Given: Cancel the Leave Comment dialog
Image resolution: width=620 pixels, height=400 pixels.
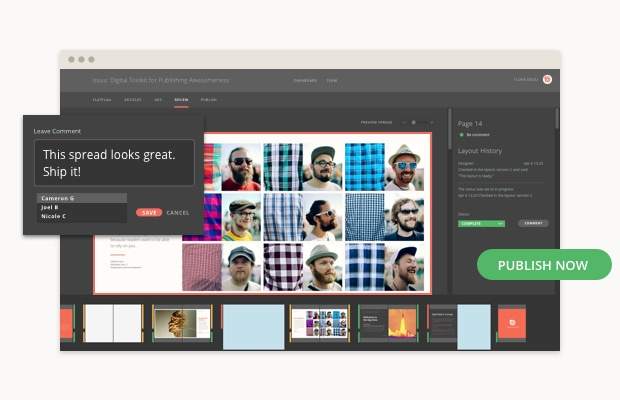Looking at the screenshot, I should [x=178, y=212].
